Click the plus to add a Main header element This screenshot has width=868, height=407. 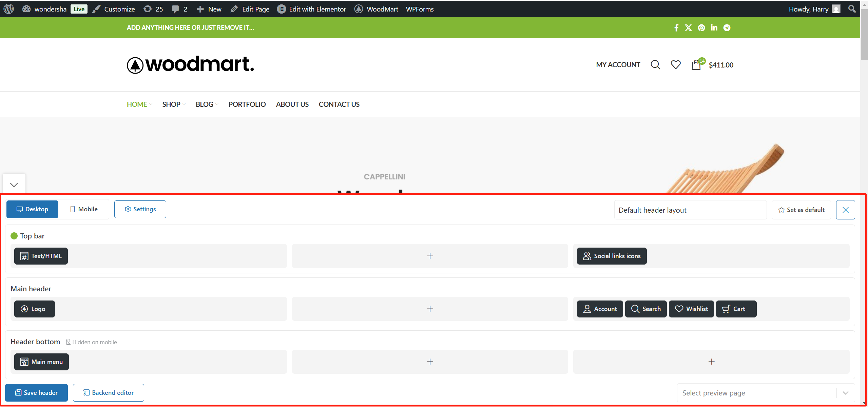tap(429, 309)
